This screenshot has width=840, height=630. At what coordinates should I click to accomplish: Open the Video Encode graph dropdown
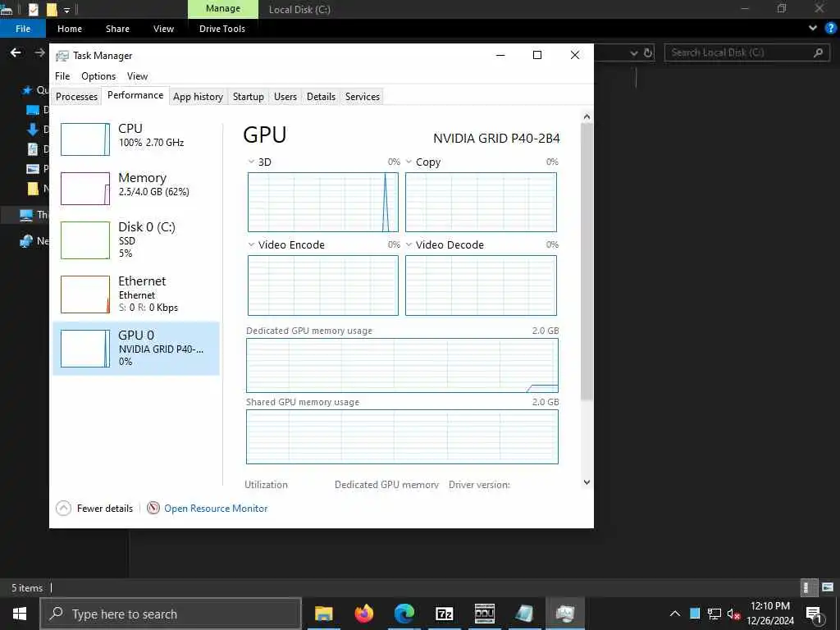[251, 244]
